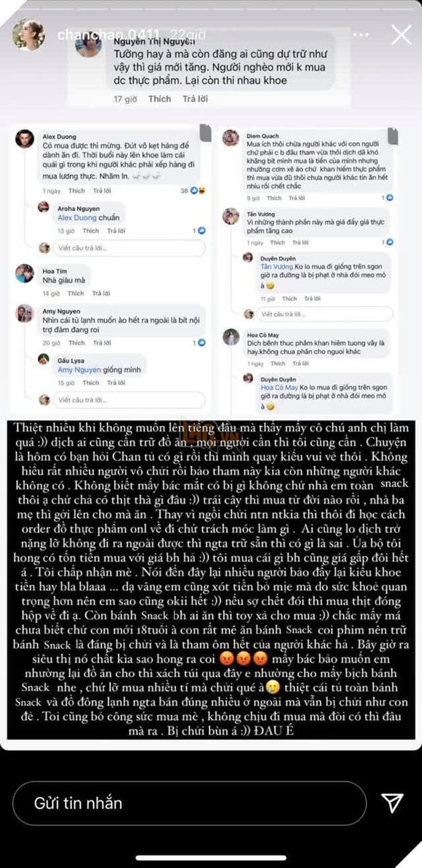
Task: Tap Hoa Cỏ May's avatar
Action: click(231, 336)
